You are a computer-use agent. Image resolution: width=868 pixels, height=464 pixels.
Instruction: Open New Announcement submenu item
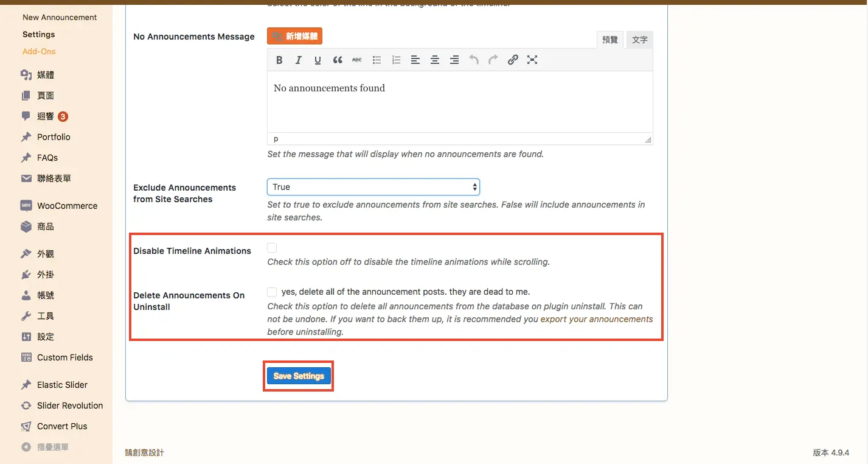click(60, 17)
